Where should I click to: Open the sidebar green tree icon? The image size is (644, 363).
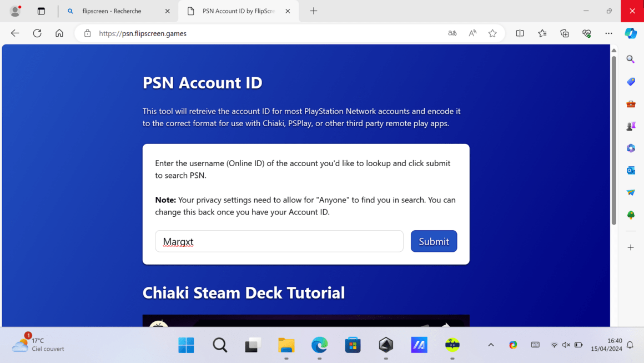point(631,215)
